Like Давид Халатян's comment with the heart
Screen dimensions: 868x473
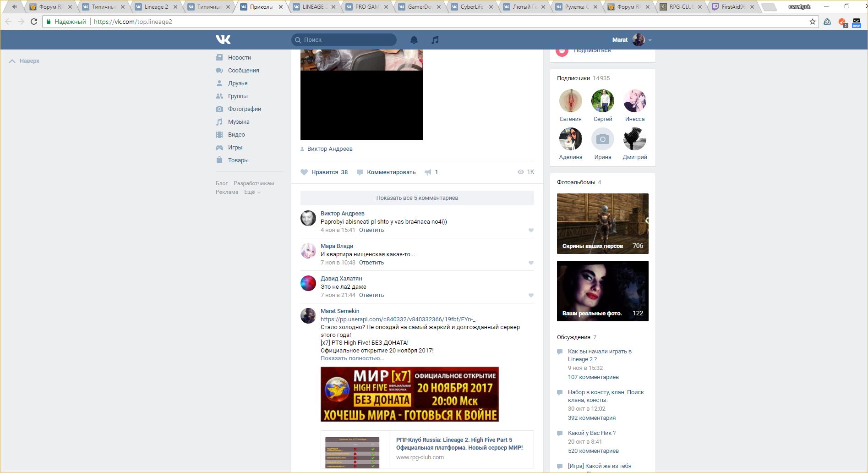(x=531, y=295)
